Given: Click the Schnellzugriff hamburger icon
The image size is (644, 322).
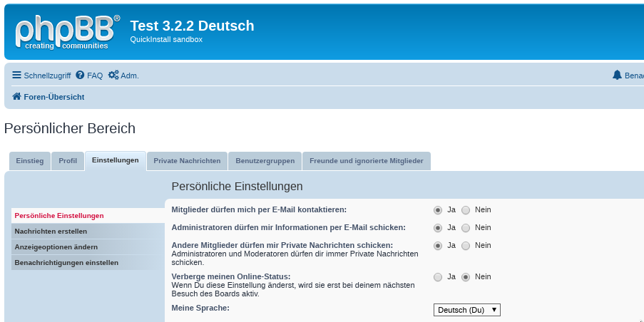Looking at the screenshot, I should tap(16, 75).
